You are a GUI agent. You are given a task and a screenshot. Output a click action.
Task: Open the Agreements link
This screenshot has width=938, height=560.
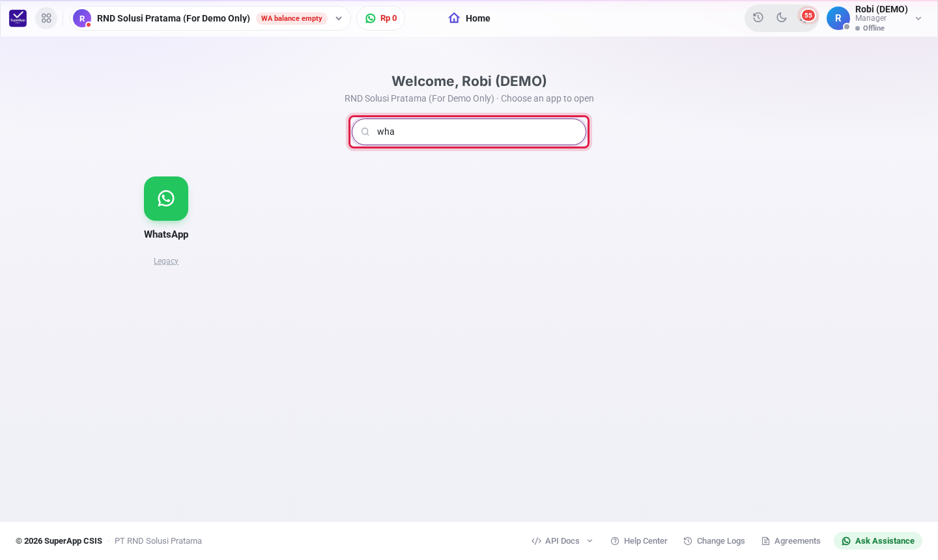pyautogui.click(x=791, y=541)
